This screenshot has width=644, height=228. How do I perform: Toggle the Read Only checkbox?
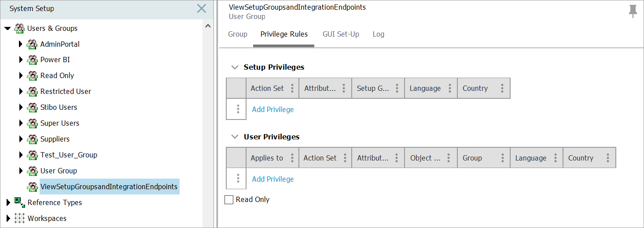coord(229,200)
